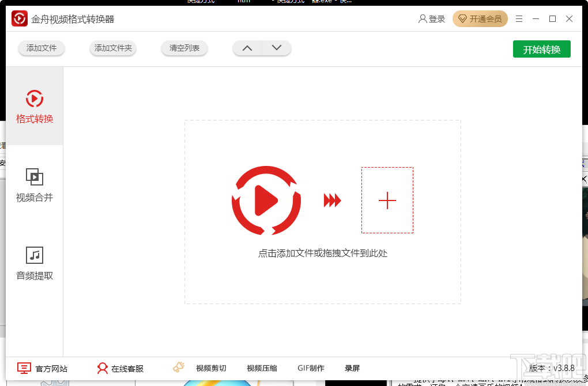This screenshot has width=588, height=386.
Task: Click 登录 to sign in
Action: click(432, 18)
